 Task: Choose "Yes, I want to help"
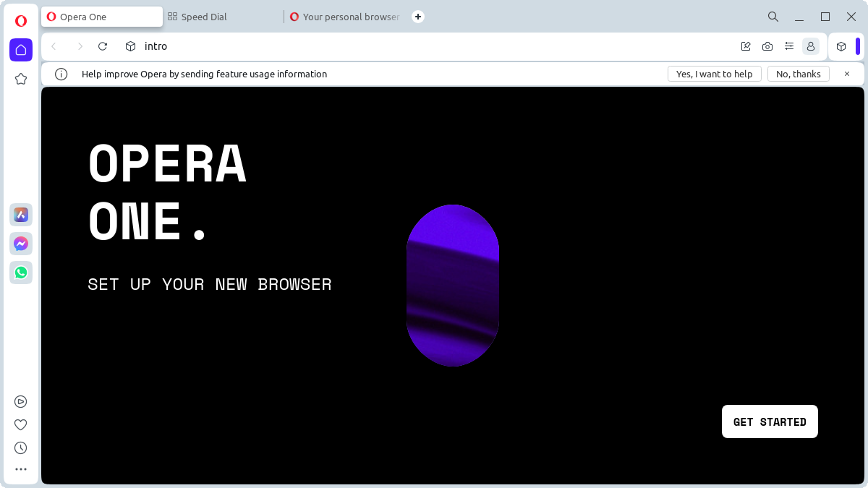coord(714,73)
